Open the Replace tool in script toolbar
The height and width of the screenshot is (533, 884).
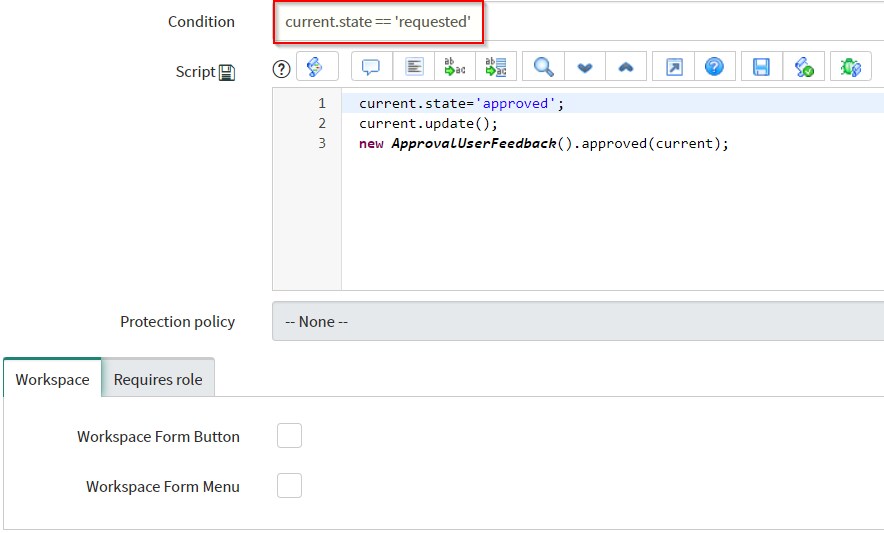(455, 67)
